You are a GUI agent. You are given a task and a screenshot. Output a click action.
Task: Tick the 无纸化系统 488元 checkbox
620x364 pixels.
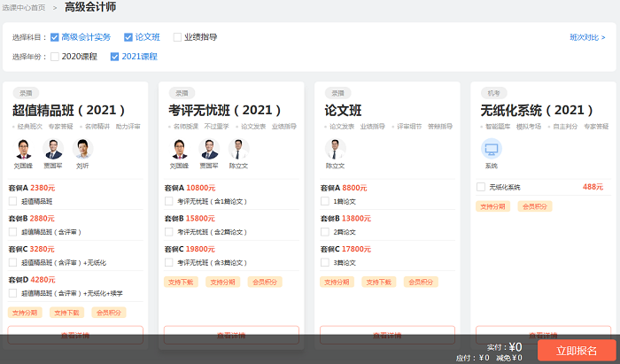click(x=481, y=187)
